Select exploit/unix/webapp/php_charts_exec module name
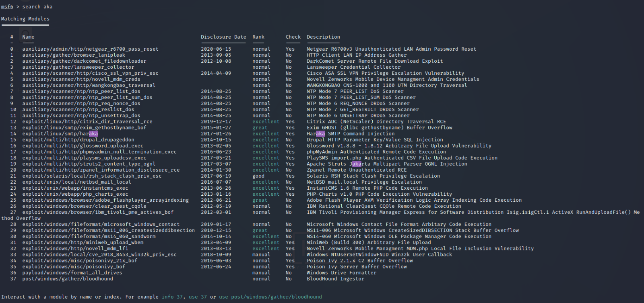644x303 pixels. coord(75,194)
